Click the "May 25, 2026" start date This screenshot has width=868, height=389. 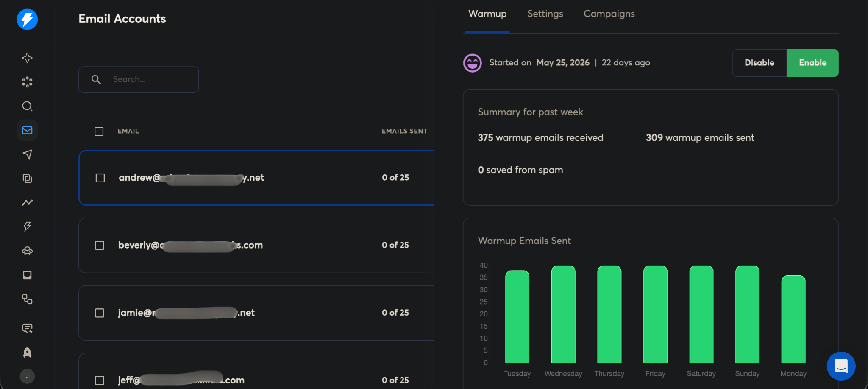pos(563,62)
